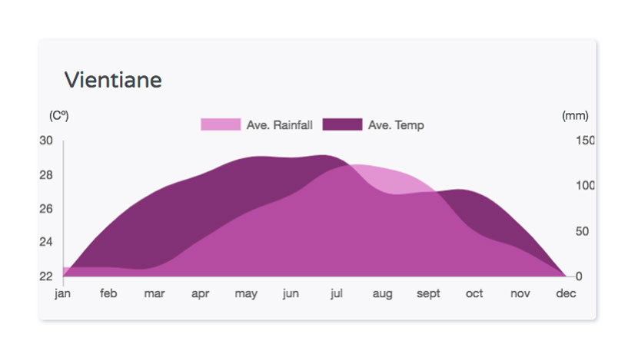Click the dec month label

[566, 293]
